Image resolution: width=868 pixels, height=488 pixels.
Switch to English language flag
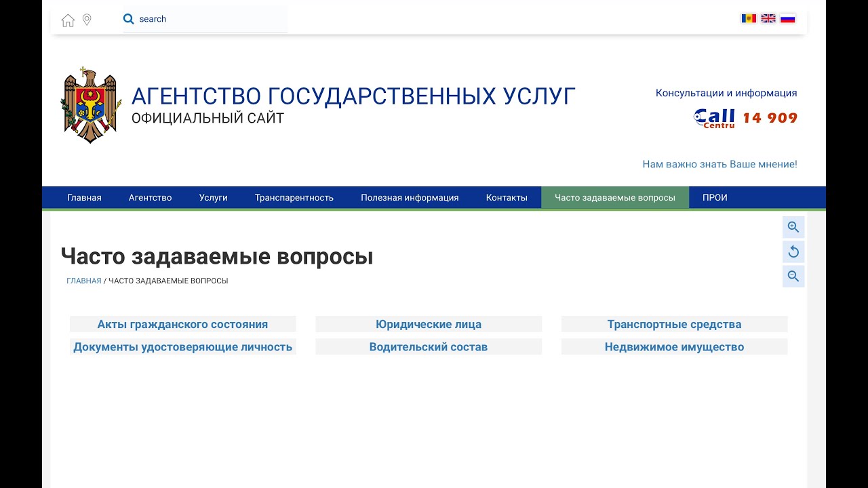[768, 18]
